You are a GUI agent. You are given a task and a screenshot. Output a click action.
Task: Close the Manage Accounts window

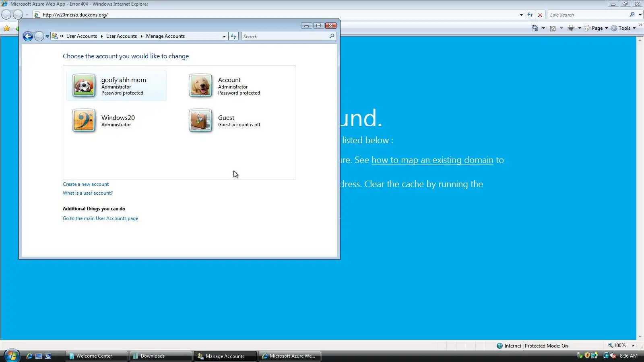tap(331, 26)
